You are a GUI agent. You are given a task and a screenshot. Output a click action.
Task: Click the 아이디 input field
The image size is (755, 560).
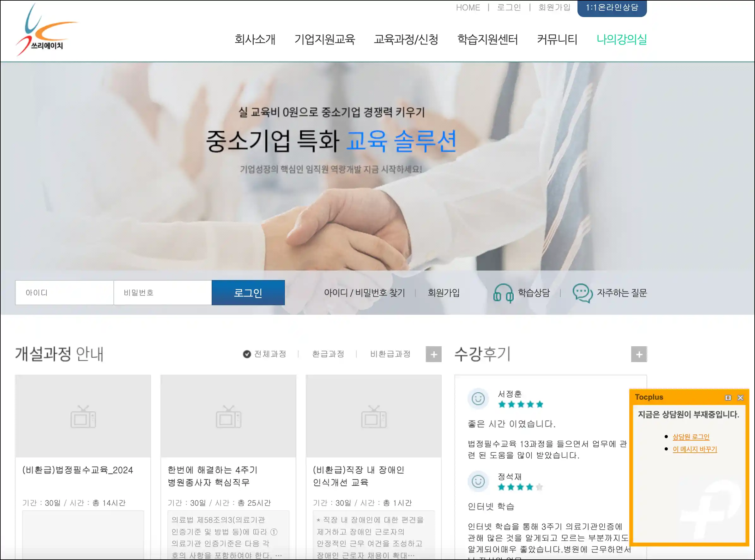tap(64, 293)
